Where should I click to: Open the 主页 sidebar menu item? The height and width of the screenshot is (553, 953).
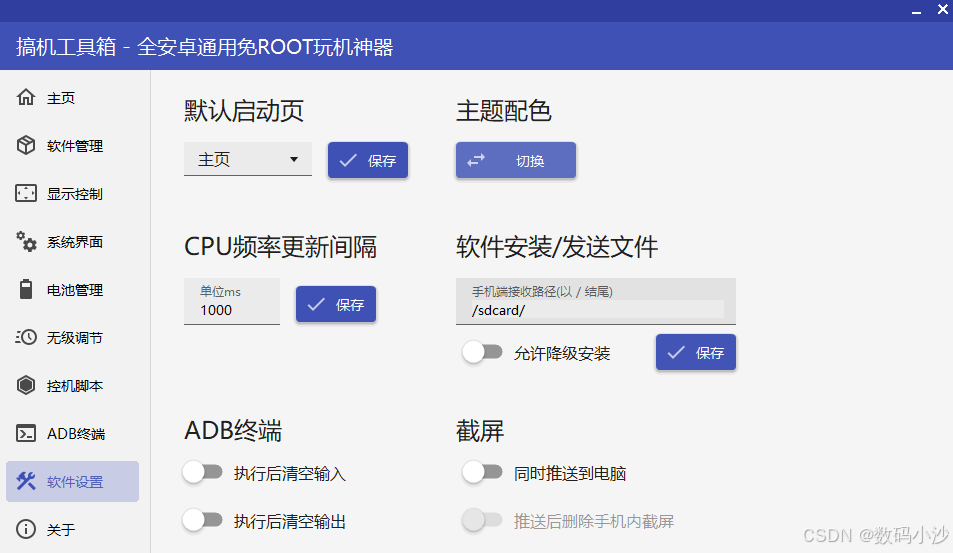click(x=72, y=97)
